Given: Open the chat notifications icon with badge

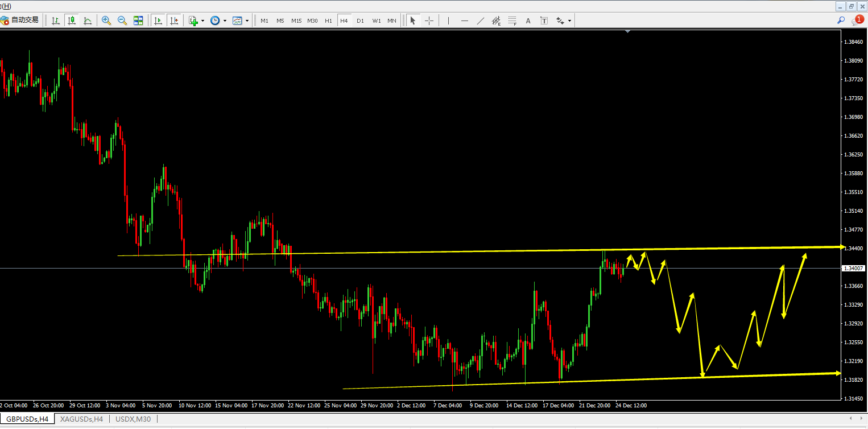Looking at the screenshot, I should 857,20.
